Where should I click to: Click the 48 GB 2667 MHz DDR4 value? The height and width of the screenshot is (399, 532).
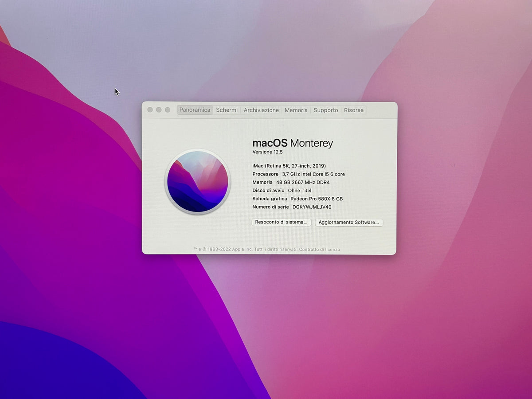click(303, 182)
